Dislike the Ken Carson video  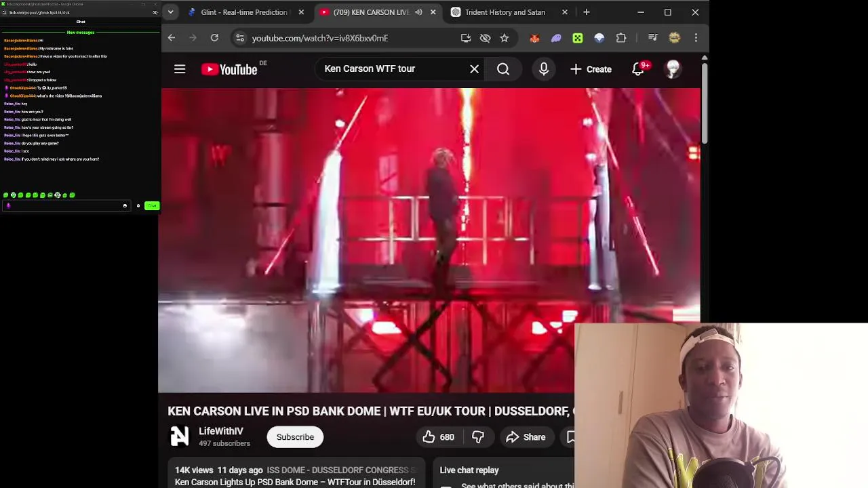click(x=478, y=437)
